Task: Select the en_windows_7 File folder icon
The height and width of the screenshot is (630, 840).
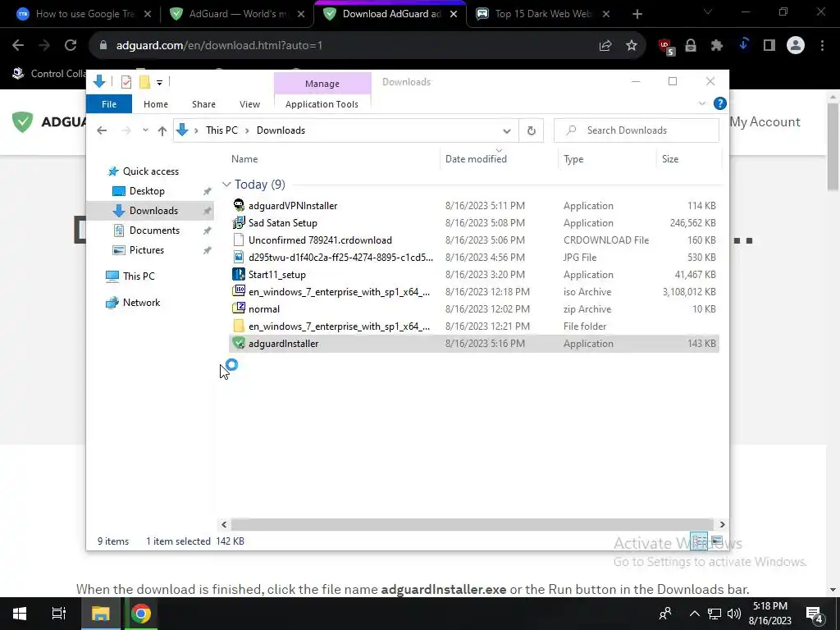Action: click(x=239, y=326)
